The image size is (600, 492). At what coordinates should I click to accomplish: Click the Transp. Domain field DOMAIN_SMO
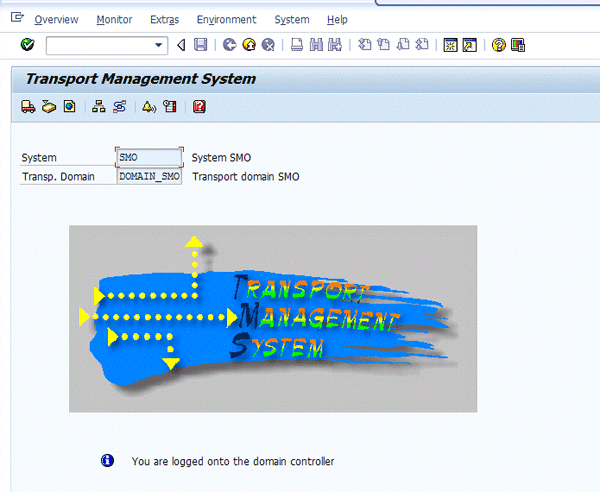[149, 176]
